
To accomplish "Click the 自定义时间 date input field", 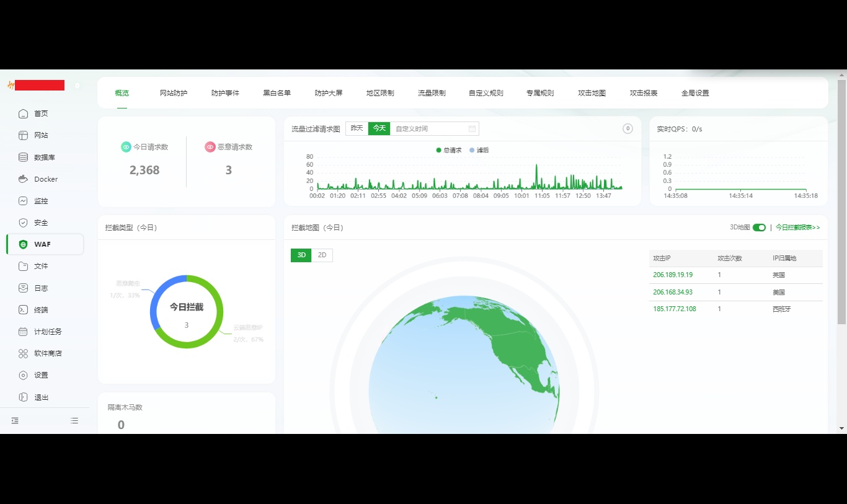I will [435, 128].
